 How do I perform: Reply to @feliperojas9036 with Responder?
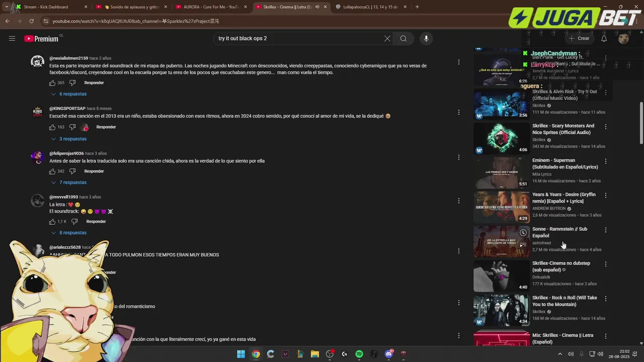tap(94, 171)
